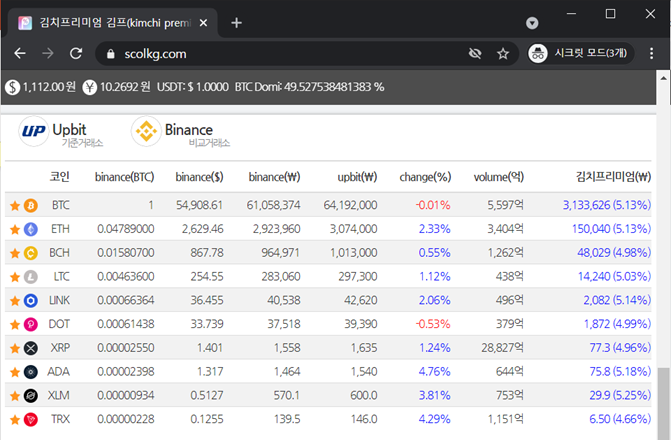Viewport: 671px width, 440px height.
Task: Click the BTC premium value 3,133,626 (5.13%)
Action: click(607, 205)
